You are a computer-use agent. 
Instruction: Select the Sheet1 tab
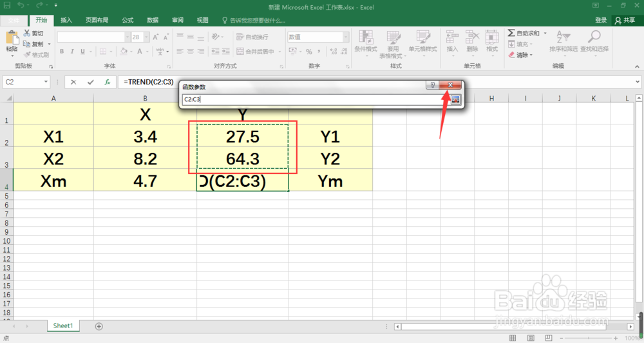(x=63, y=326)
